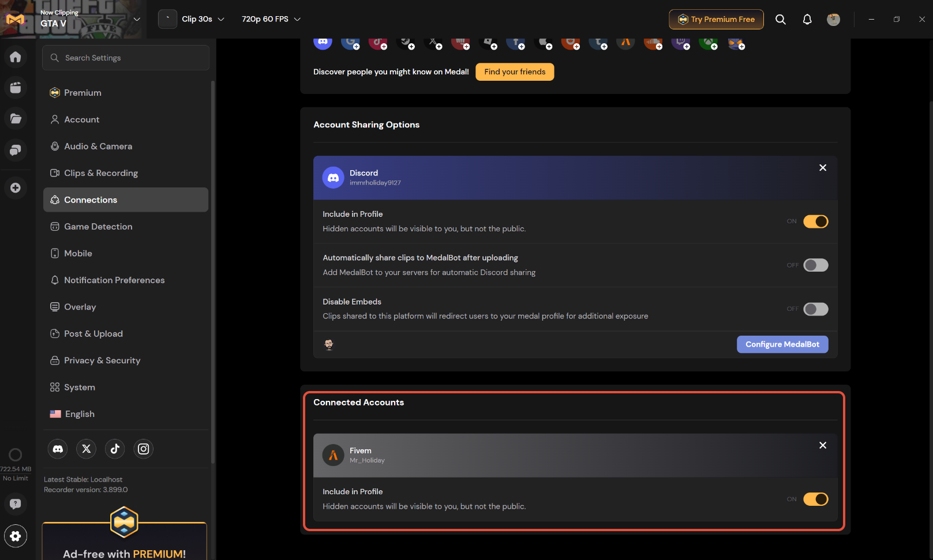The image size is (933, 560).
Task: Enable the Disable Embeds switch
Action: (x=816, y=309)
